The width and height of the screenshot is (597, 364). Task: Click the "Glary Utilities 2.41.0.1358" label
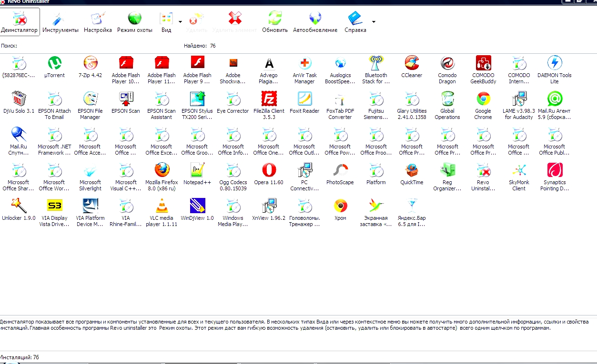tap(412, 114)
